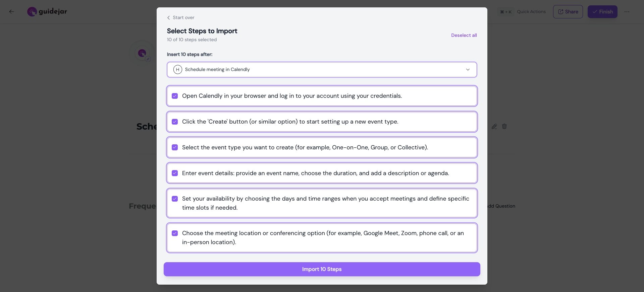Viewport: 644px width, 292px height.
Task: Click the Start over chevron link
Action: point(180,17)
